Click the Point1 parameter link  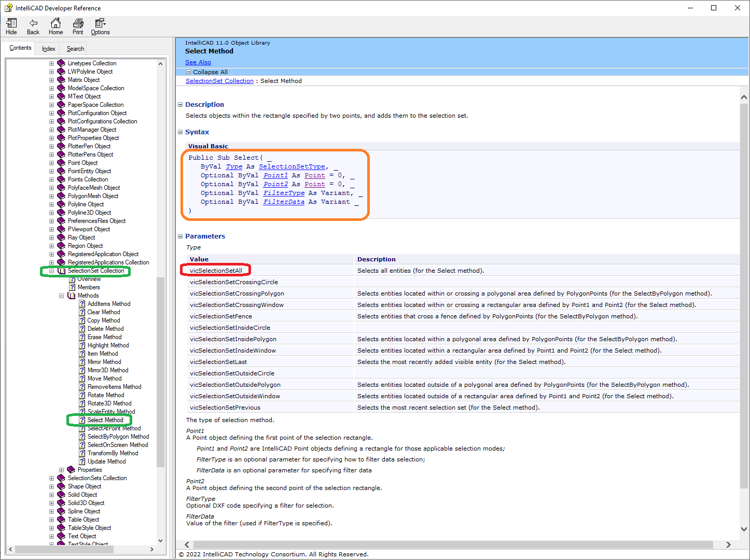[275, 175]
